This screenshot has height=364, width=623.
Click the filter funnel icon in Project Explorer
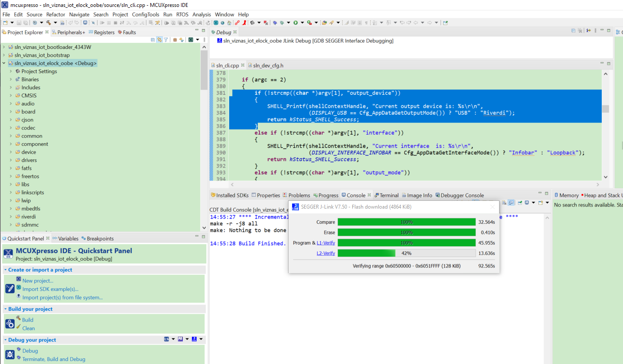click(x=165, y=40)
